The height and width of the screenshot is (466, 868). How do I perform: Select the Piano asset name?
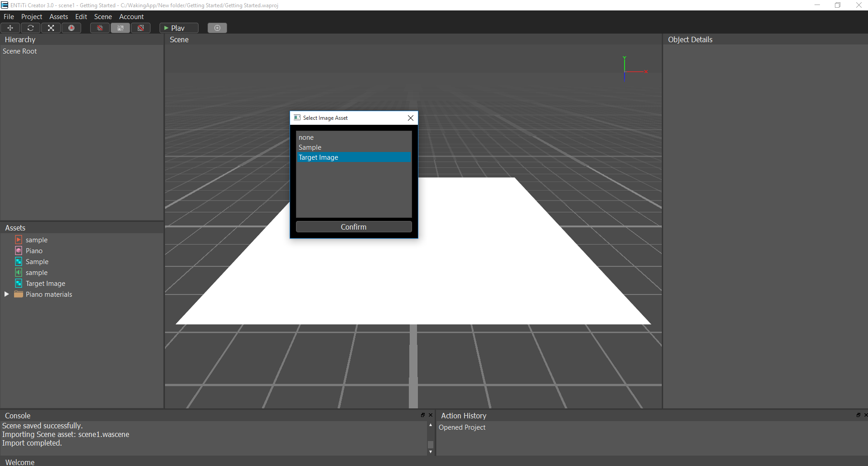tap(34, 251)
